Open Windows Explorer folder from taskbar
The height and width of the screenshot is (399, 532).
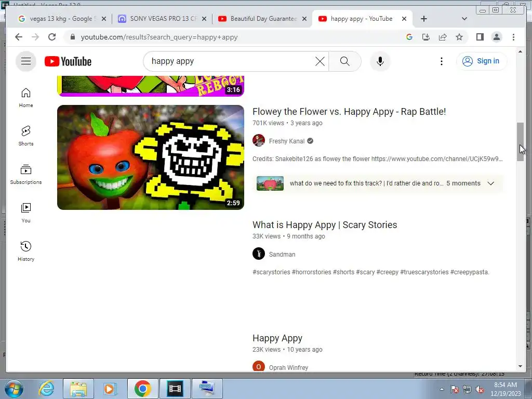79,389
